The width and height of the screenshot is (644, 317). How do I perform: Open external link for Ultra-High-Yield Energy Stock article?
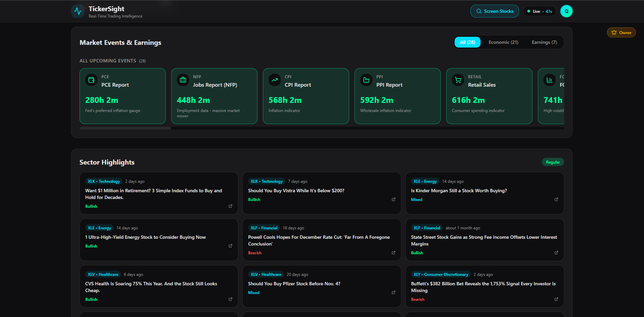point(231,246)
